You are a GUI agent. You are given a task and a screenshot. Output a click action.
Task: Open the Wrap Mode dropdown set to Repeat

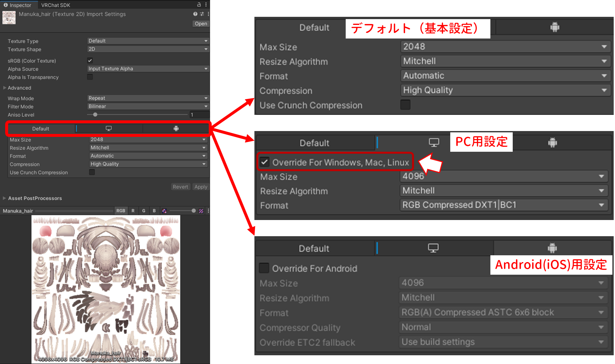click(x=148, y=98)
